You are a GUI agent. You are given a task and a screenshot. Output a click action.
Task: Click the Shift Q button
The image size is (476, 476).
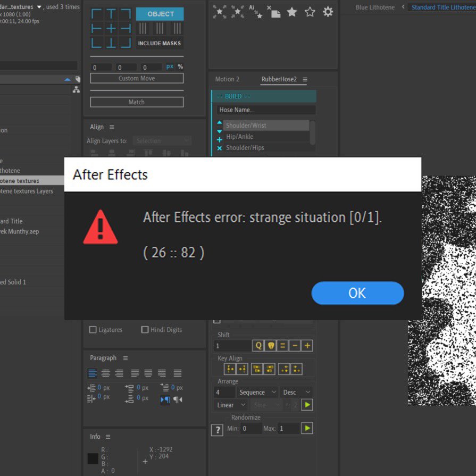258,346
